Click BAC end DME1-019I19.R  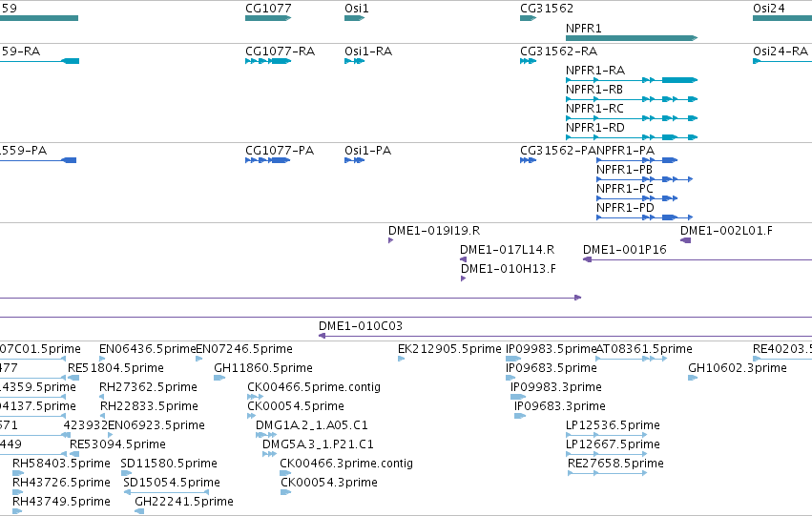coord(391,240)
